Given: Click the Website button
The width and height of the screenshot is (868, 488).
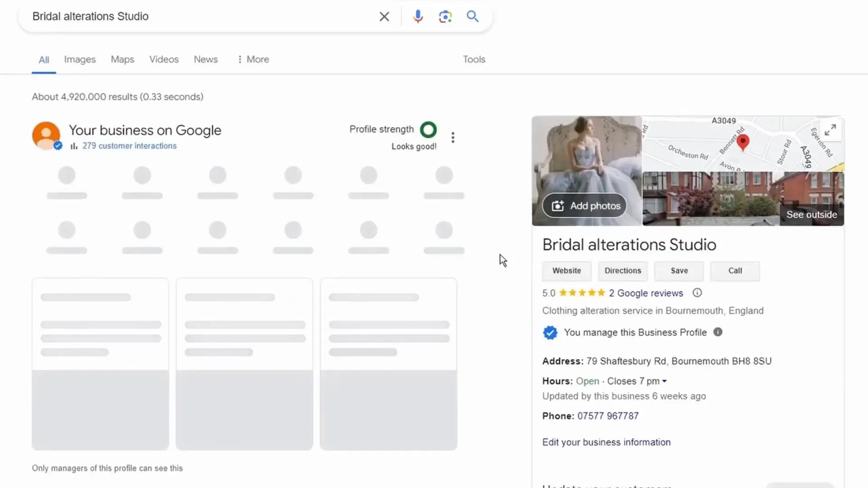Looking at the screenshot, I should (566, 271).
